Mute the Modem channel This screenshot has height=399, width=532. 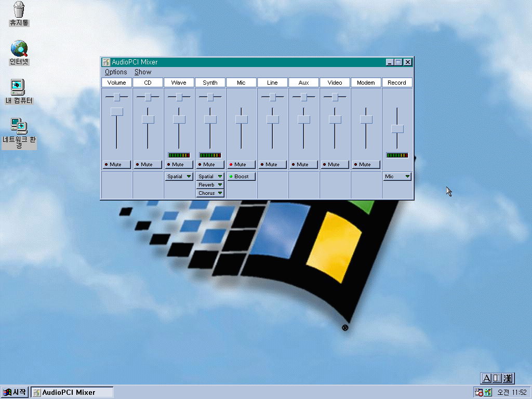point(366,165)
